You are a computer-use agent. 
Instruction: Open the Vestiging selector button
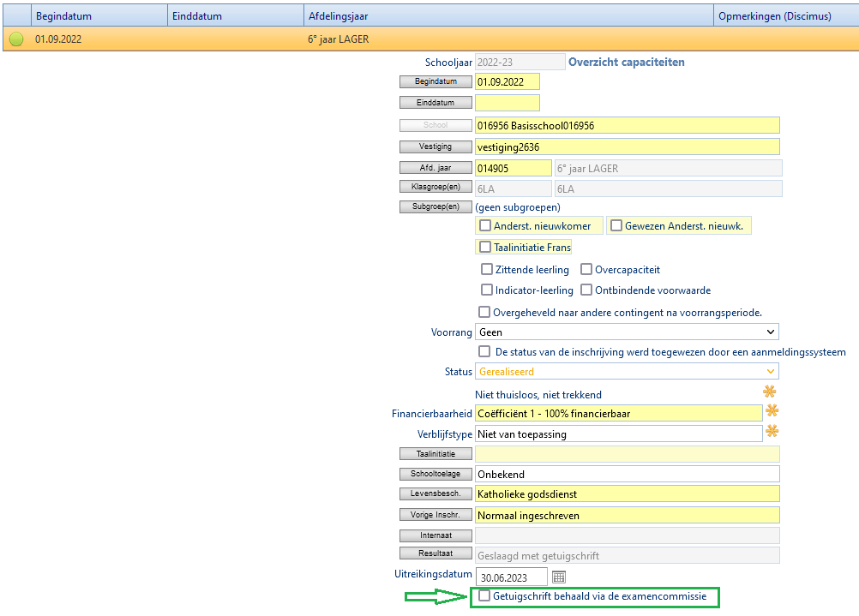(x=436, y=147)
